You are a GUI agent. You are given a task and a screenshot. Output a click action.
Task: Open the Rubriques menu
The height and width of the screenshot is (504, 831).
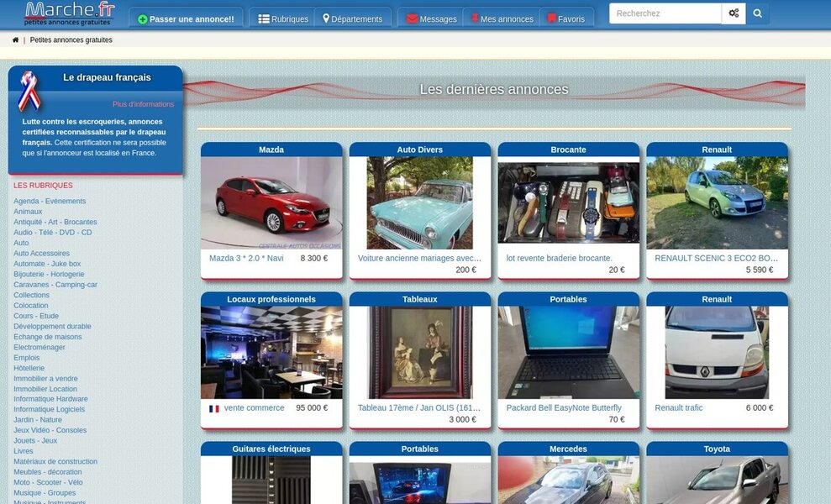coord(283,19)
